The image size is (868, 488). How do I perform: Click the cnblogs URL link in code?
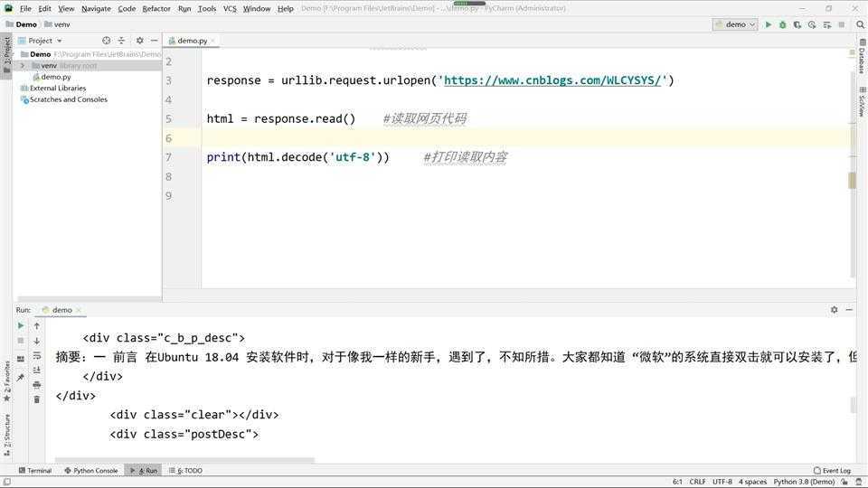[x=552, y=80]
